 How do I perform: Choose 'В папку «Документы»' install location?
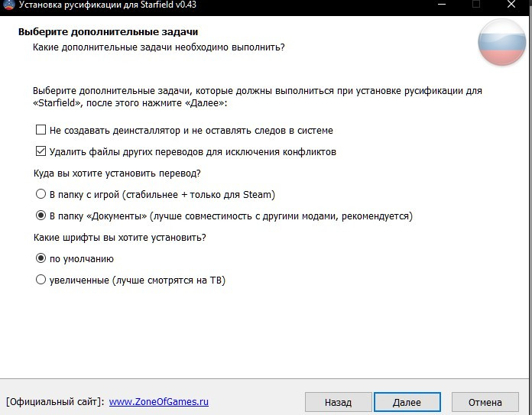click(x=41, y=216)
